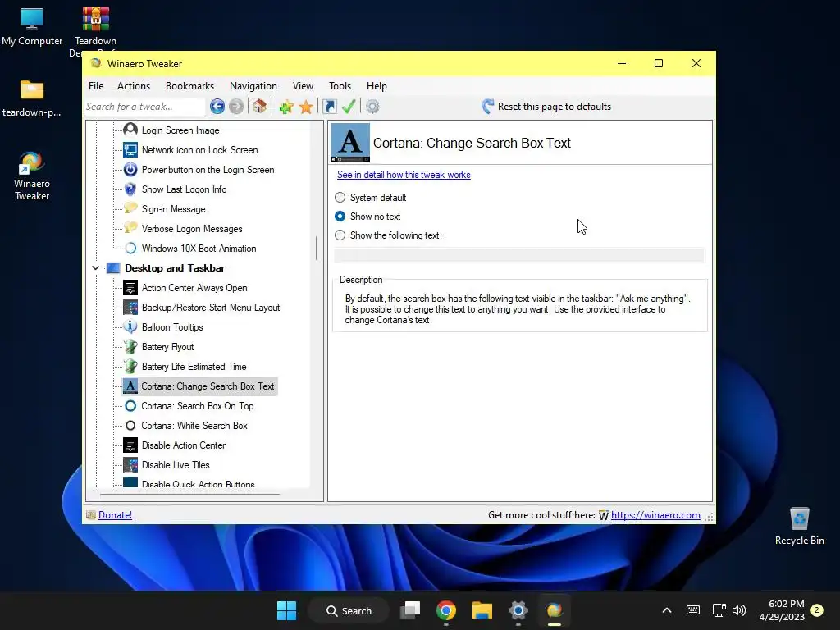
Task: Click the Action Center Always Open icon
Action: pyautogui.click(x=130, y=288)
